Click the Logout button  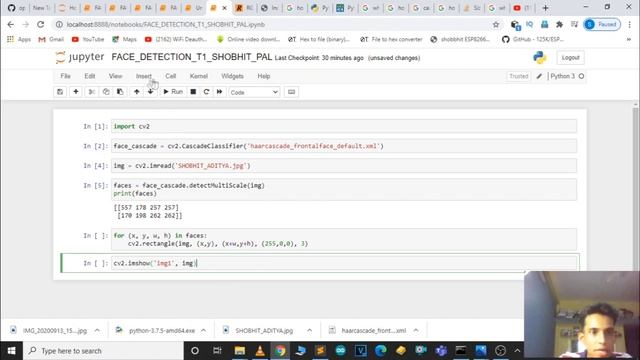(570, 58)
